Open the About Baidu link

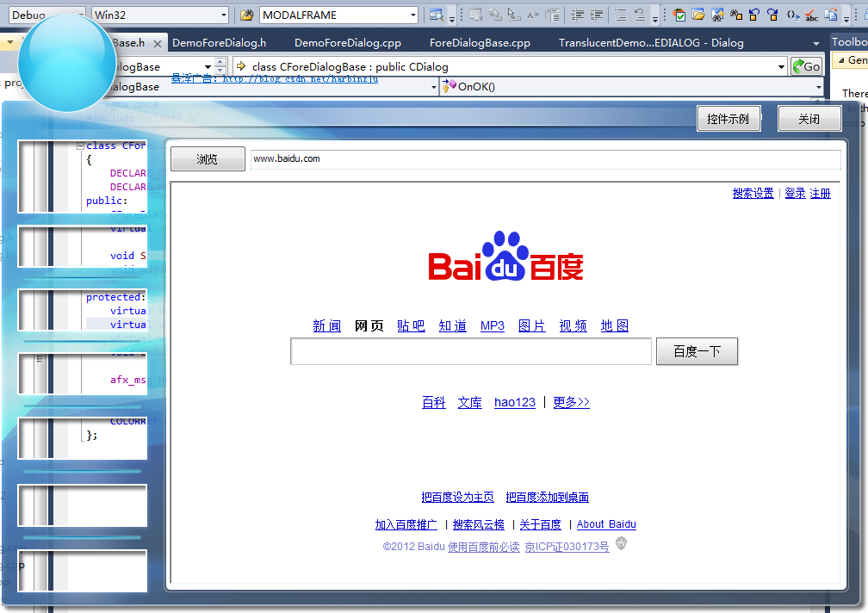pyautogui.click(x=606, y=524)
